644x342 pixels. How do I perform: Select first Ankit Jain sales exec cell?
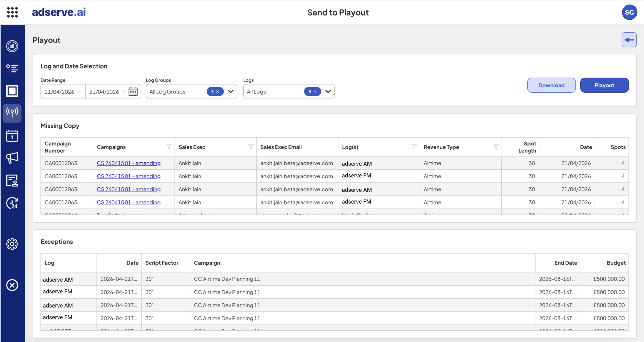(x=215, y=163)
